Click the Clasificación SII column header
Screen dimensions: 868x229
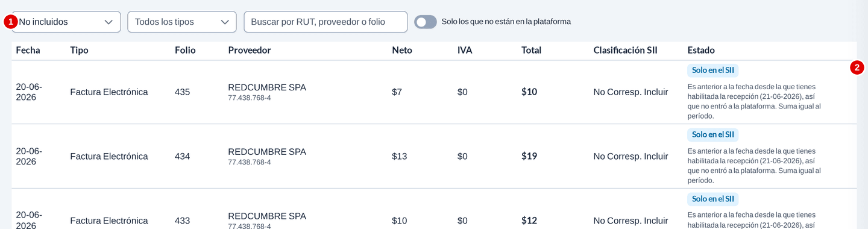click(x=625, y=50)
